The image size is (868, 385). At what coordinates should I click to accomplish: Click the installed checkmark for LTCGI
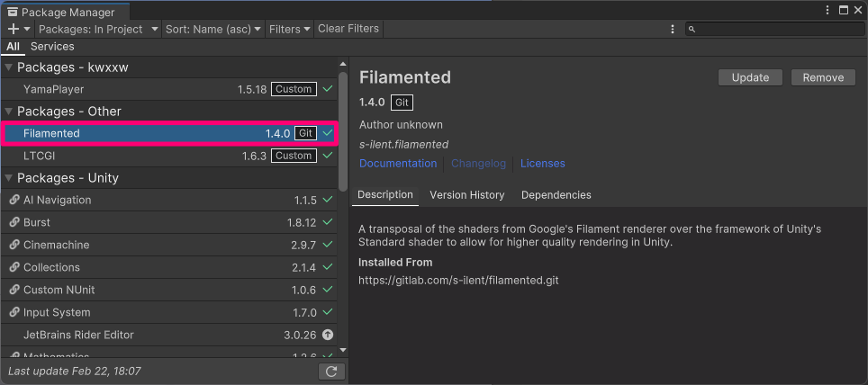(x=328, y=156)
